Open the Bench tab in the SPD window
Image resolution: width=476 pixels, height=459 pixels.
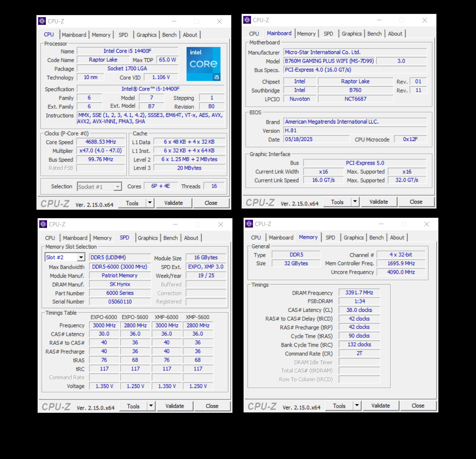171,238
